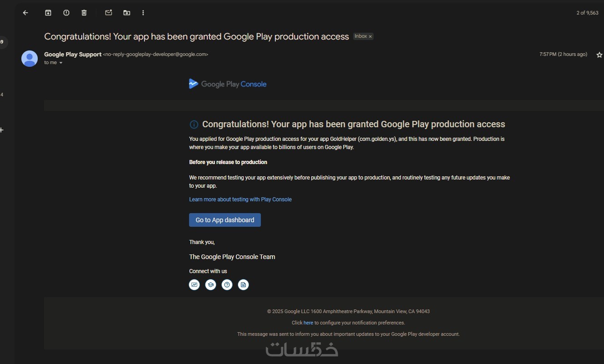
Task: Mark this email as unread
Action: coord(109,13)
